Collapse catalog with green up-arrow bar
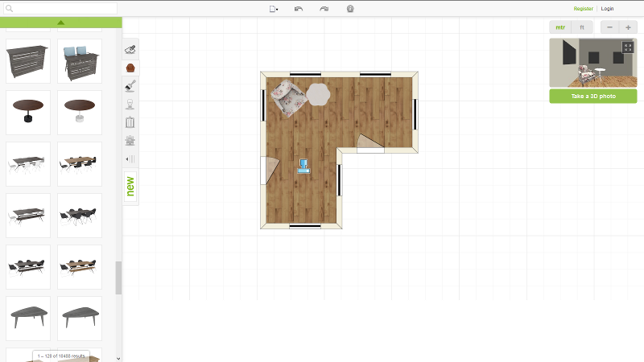The width and height of the screenshot is (644, 362). click(x=61, y=23)
